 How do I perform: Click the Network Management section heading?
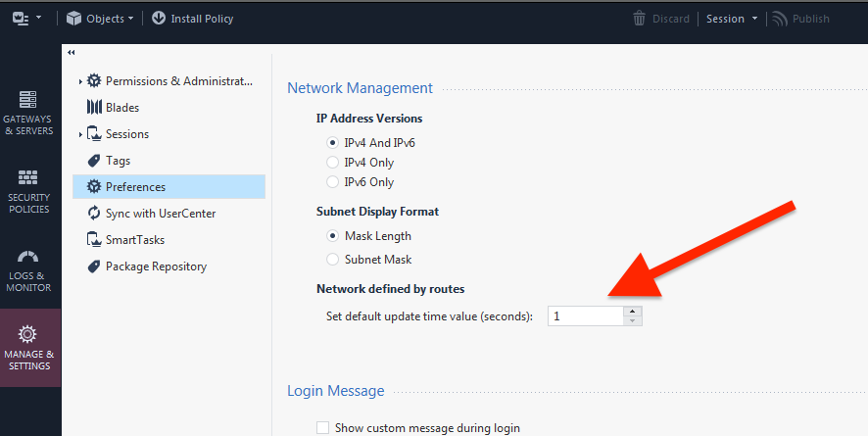pos(360,88)
